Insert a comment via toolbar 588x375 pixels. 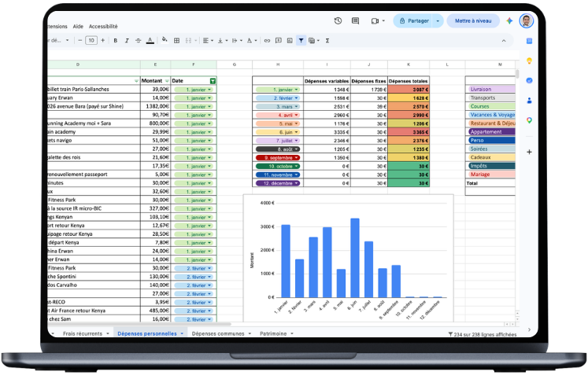pos(279,40)
